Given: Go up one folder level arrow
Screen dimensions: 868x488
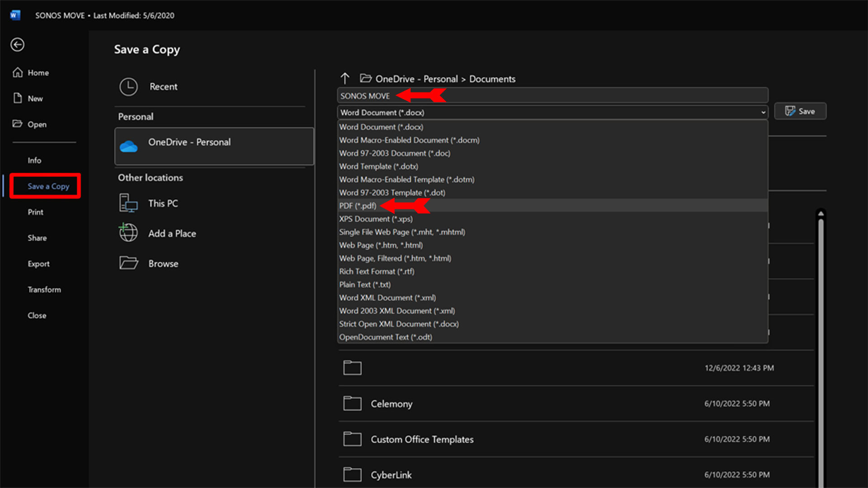Looking at the screenshot, I should (345, 79).
